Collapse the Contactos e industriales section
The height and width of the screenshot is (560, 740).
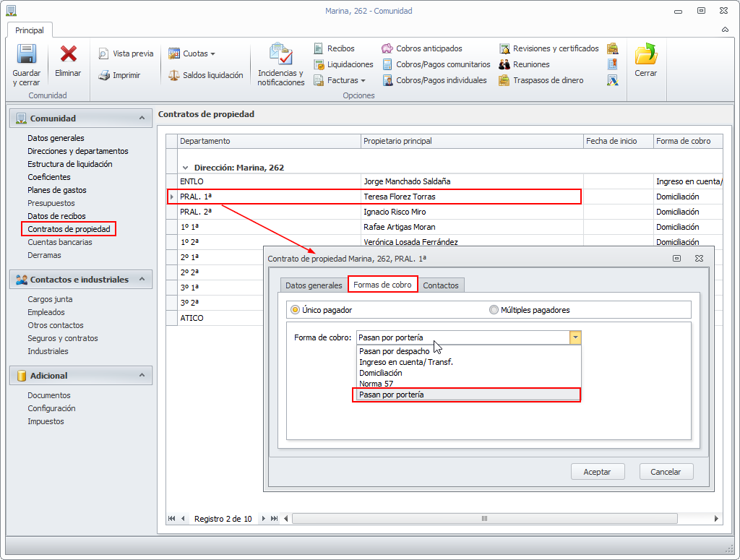[x=142, y=280]
